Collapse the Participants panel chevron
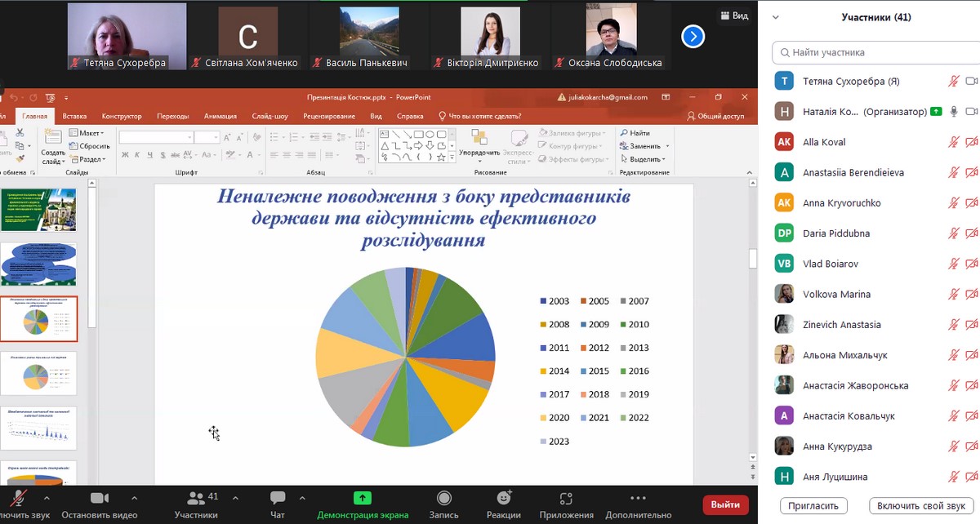Screen dimensions: 980x524 776,17
